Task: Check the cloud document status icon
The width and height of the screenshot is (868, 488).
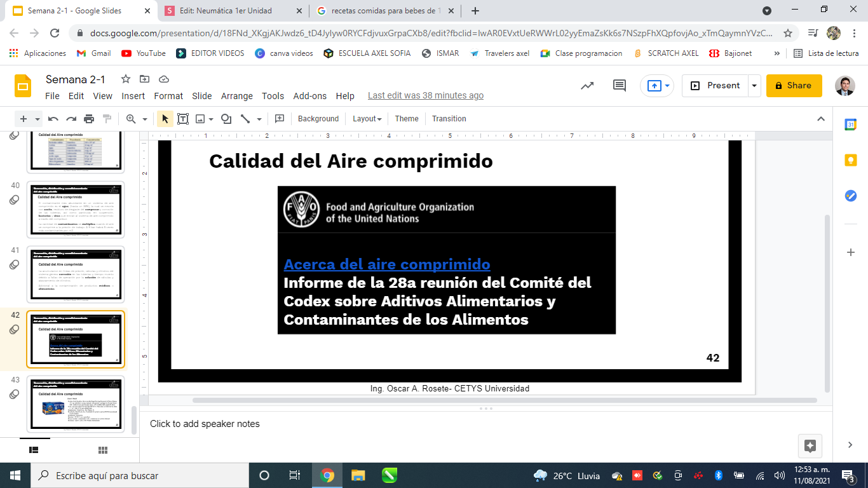Action: pyautogui.click(x=164, y=79)
